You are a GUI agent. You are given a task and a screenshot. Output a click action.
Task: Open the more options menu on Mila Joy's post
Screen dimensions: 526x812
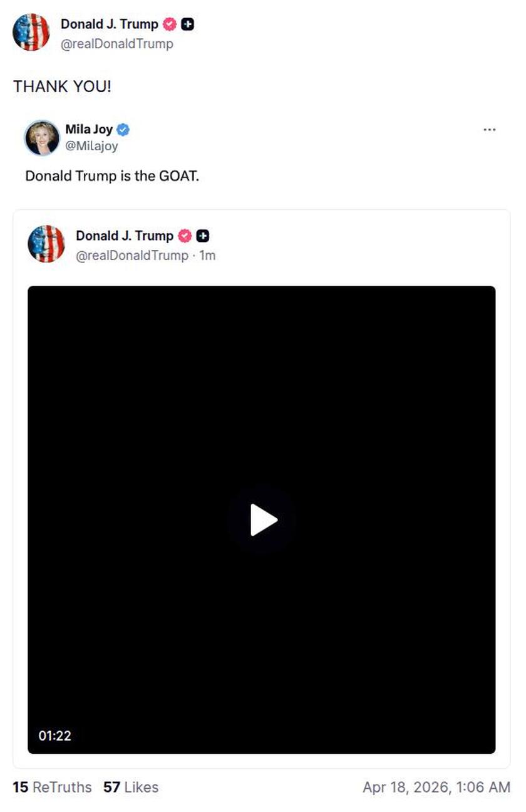(489, 128)
